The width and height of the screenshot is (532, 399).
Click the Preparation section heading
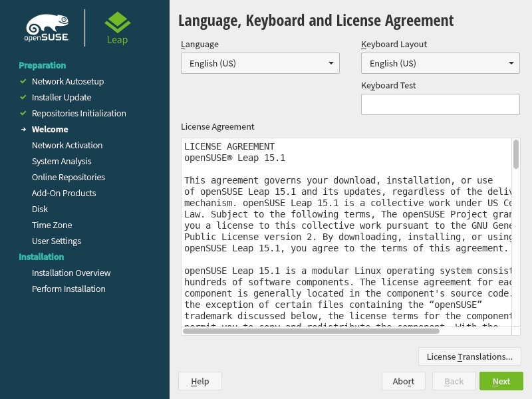[43, 65]
